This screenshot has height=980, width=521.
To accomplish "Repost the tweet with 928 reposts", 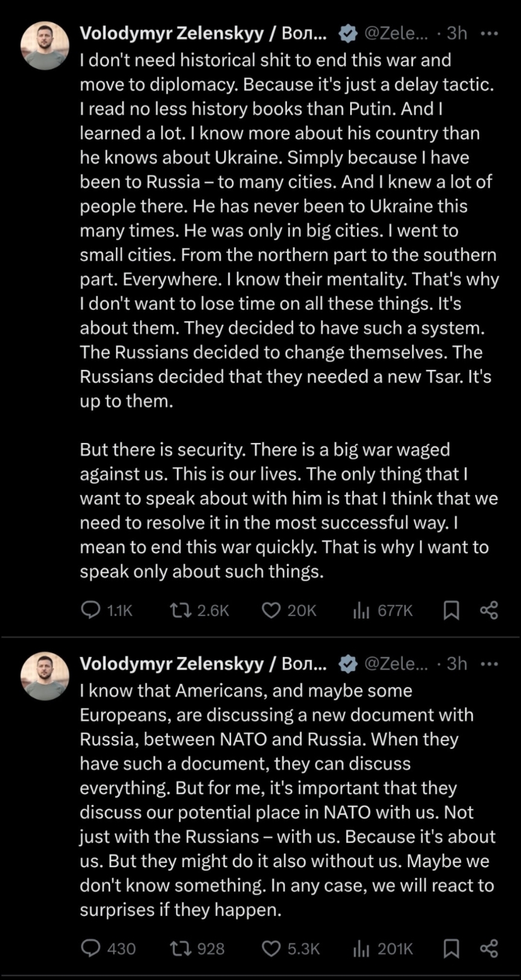I will pyautogui.click(x=180, y=948).
